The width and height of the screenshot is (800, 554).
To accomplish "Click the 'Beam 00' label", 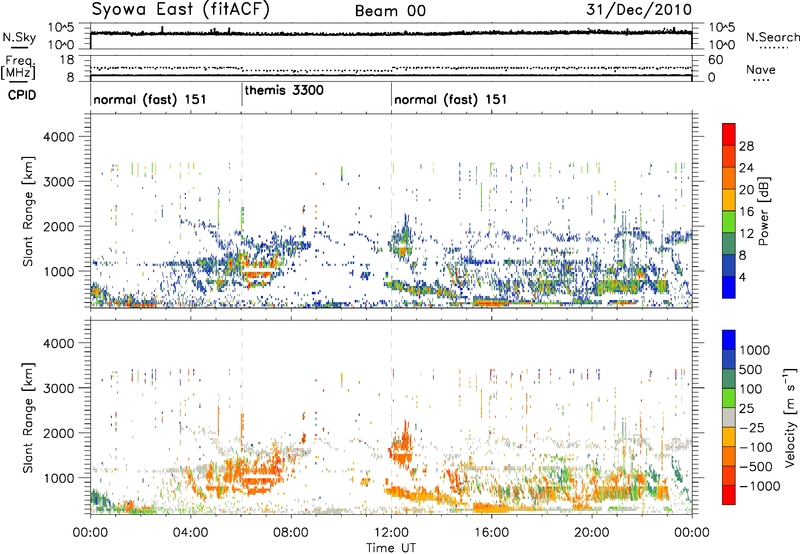I will point(390,11).
